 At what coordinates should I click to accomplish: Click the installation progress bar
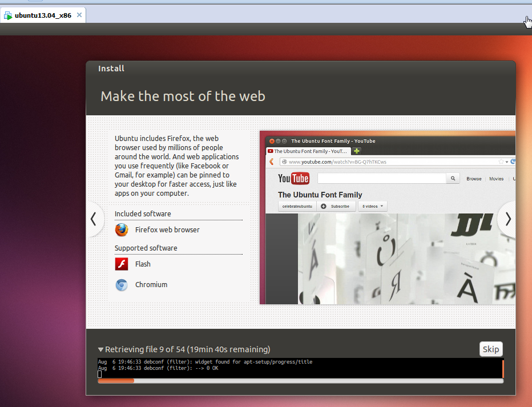tap(301, 381)
